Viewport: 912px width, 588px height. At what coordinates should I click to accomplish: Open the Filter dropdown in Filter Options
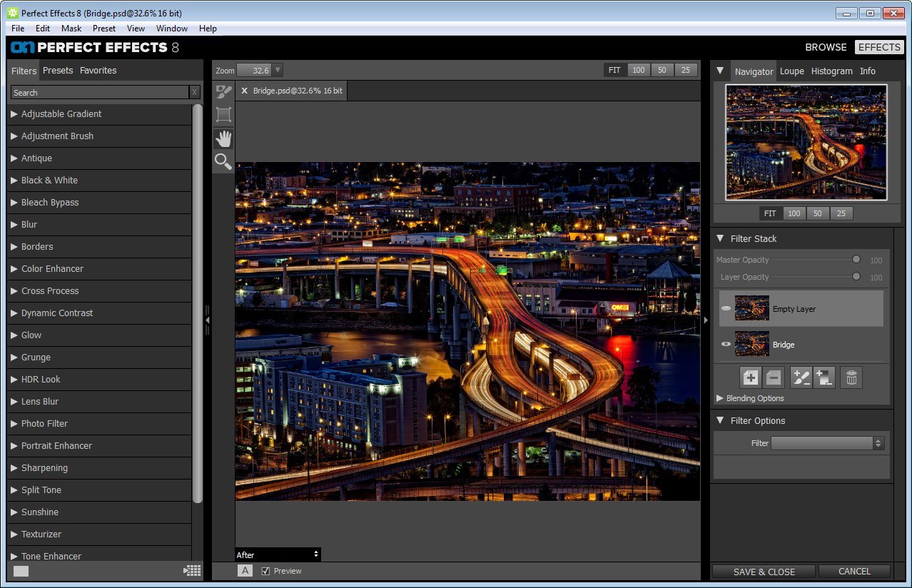click(x=827, y=443)
